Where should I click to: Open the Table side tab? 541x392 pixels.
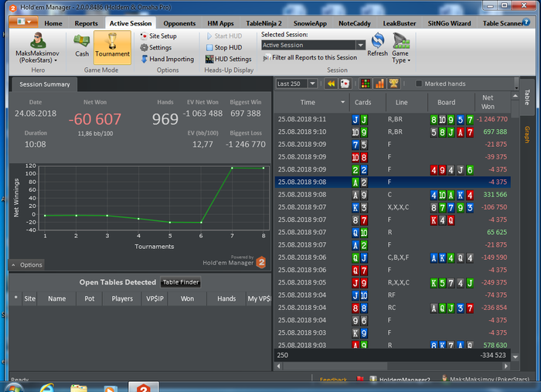[527, 97]
